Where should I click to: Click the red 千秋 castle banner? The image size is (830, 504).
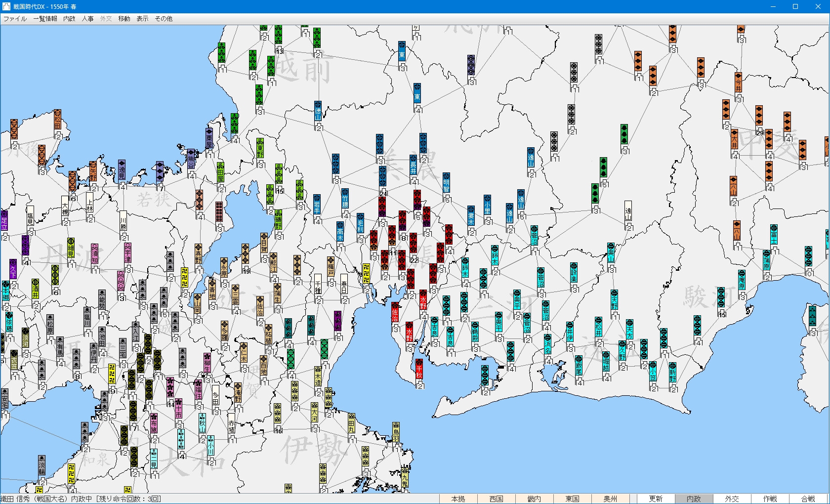pyautogui.click(x=419, y=369)
